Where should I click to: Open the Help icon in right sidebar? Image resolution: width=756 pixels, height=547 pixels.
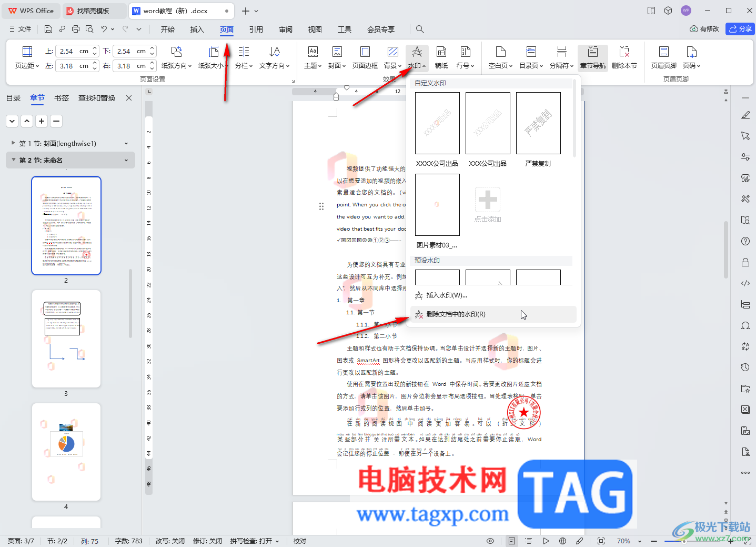(745, 241)
